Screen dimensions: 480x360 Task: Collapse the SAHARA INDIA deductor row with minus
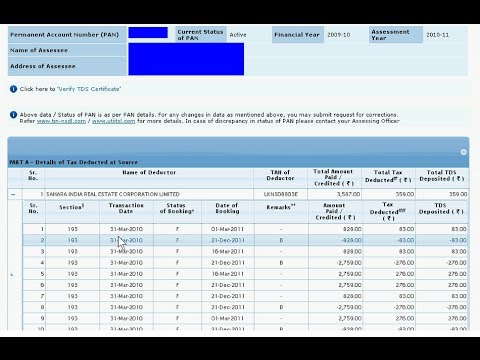[13, 194]
